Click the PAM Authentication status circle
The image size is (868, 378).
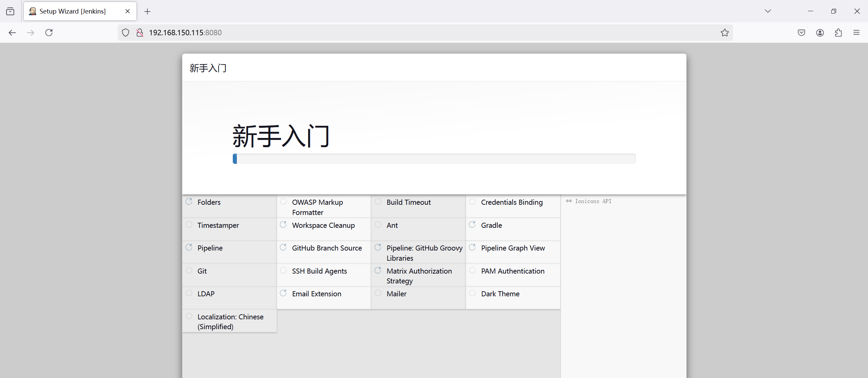tap(472, 270)
